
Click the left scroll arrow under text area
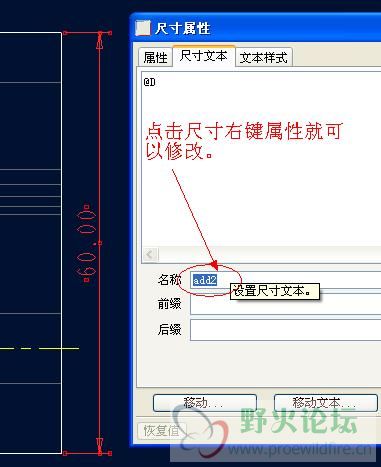point(150,255)
